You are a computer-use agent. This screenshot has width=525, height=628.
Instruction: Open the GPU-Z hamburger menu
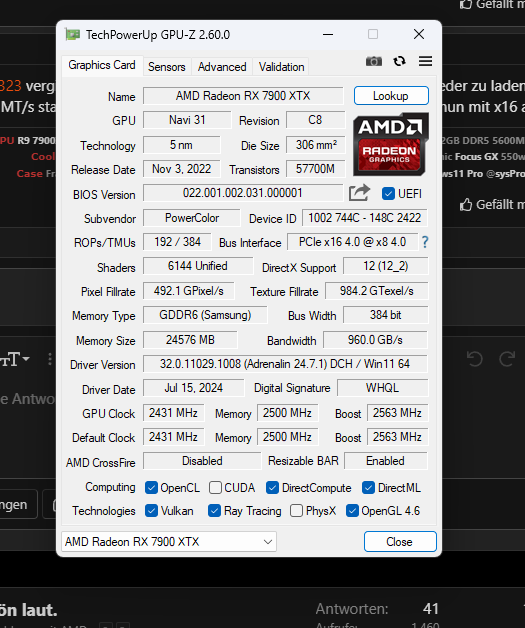[425, 61]
